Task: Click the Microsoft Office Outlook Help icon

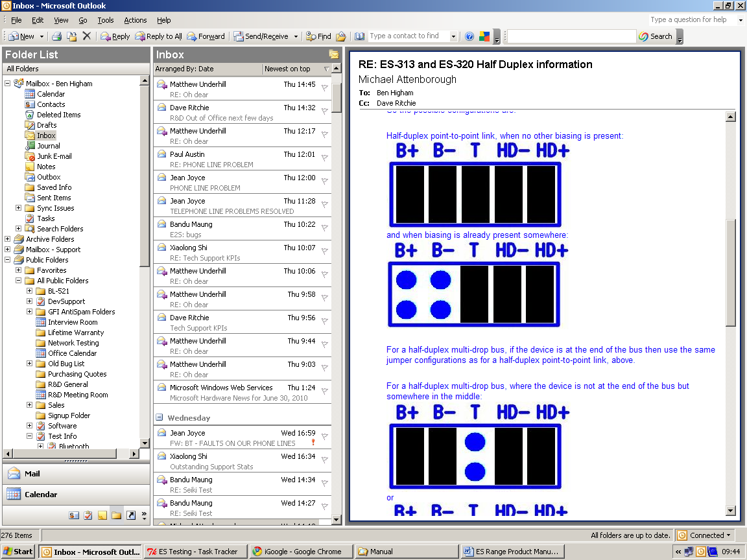Action: click(x=469, y=36)
